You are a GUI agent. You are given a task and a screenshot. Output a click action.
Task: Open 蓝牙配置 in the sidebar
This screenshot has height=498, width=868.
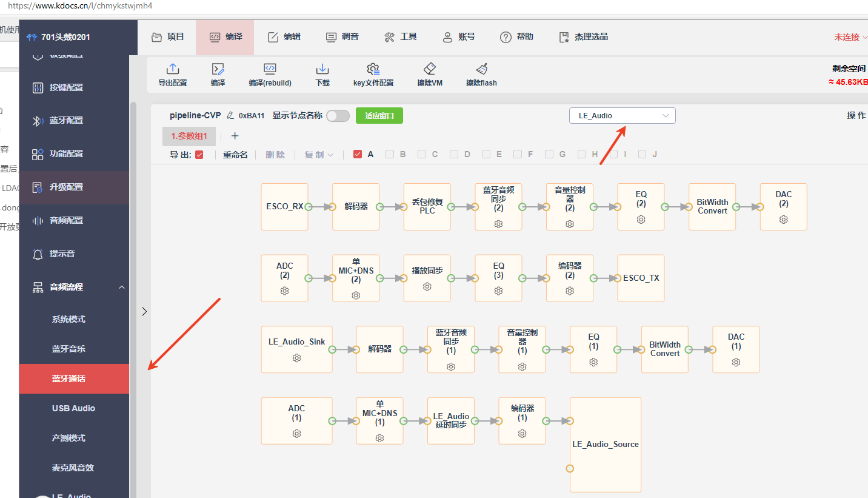tap(74, 121)
